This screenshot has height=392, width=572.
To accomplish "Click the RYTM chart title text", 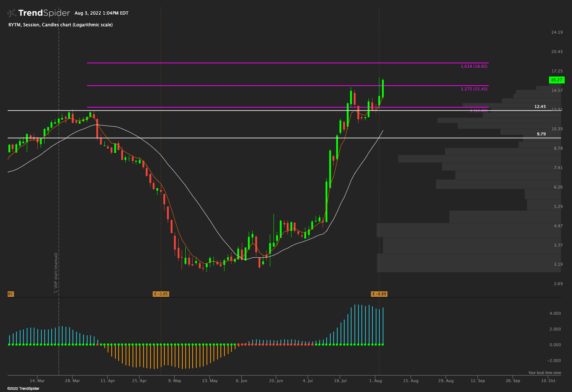I will (x=60, y=25).
